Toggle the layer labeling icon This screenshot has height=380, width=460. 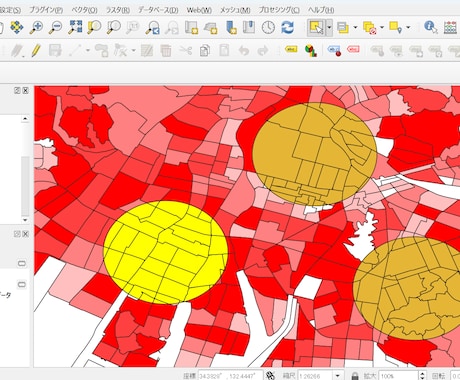pos(291,50)
